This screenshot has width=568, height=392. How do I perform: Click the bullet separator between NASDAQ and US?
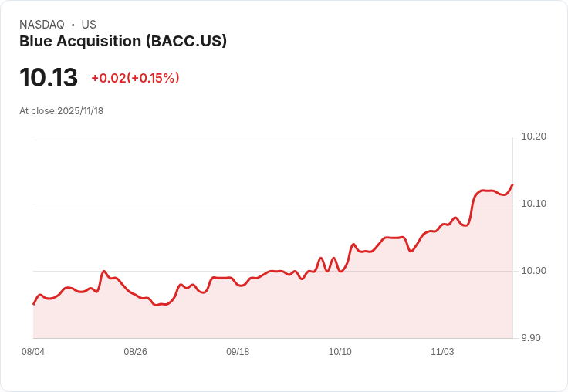(73, 25)
